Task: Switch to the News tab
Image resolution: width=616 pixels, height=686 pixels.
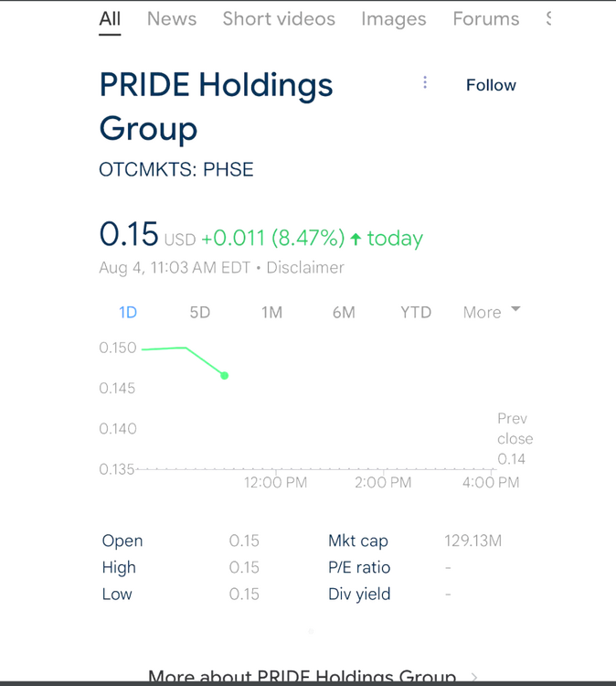Action: pos(172,19)
